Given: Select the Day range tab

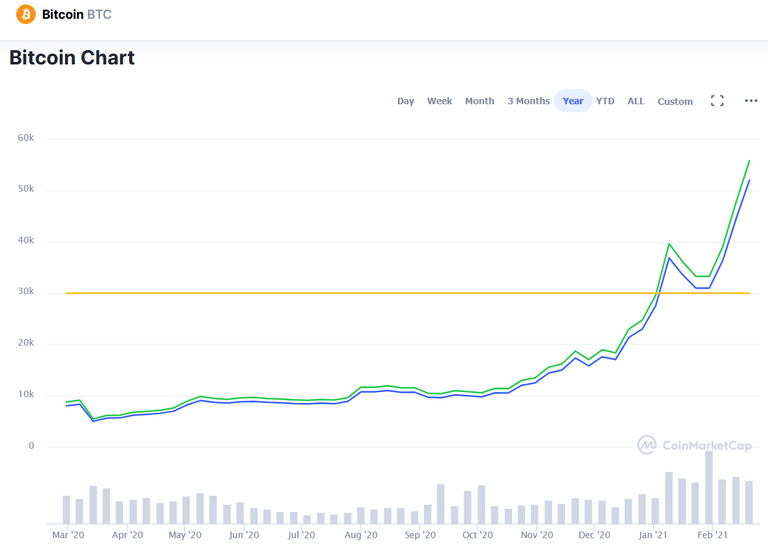Looking at the screenshot, I should (406, 101).
